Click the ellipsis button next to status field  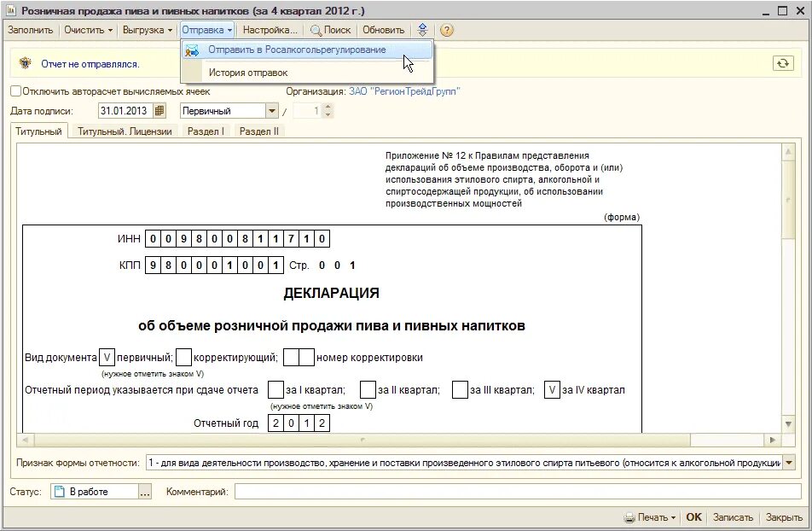click(x=145, y=492)
